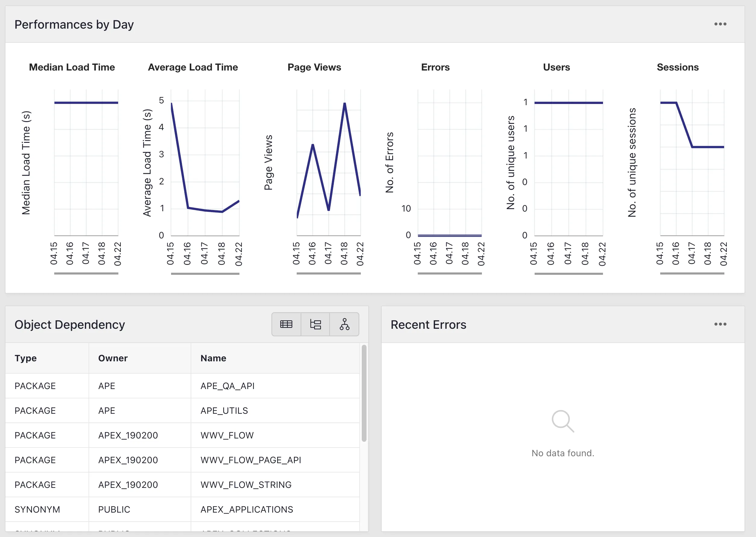Toggle the hierarchy view button for Object Dependency

coord(316,324)
